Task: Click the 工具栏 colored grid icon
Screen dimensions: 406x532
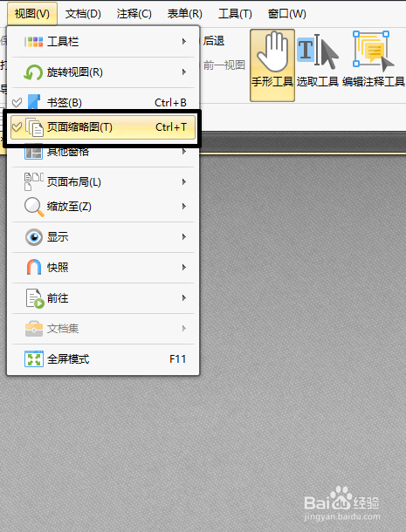Action: (x=34, y=42)
